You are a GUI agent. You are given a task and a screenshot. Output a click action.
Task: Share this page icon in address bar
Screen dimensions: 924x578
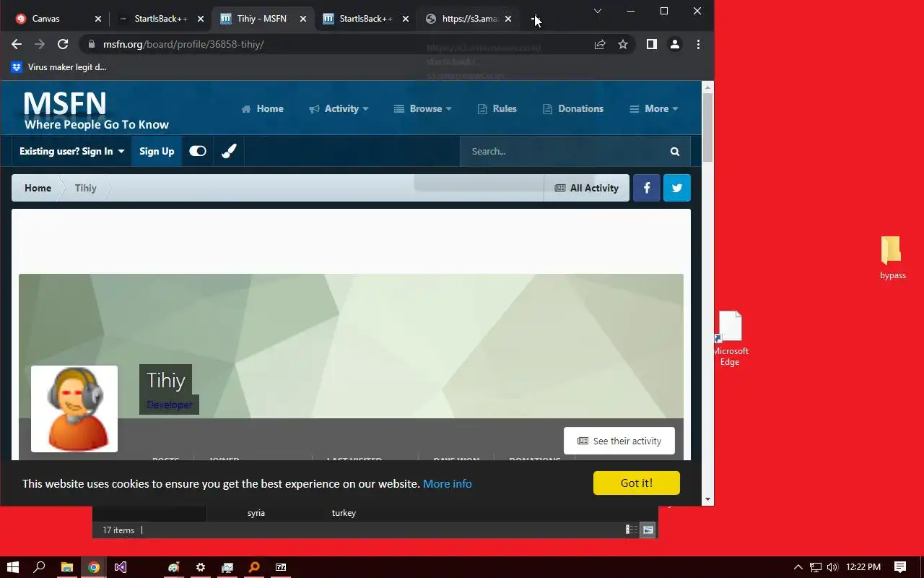[x=599, y=44]
